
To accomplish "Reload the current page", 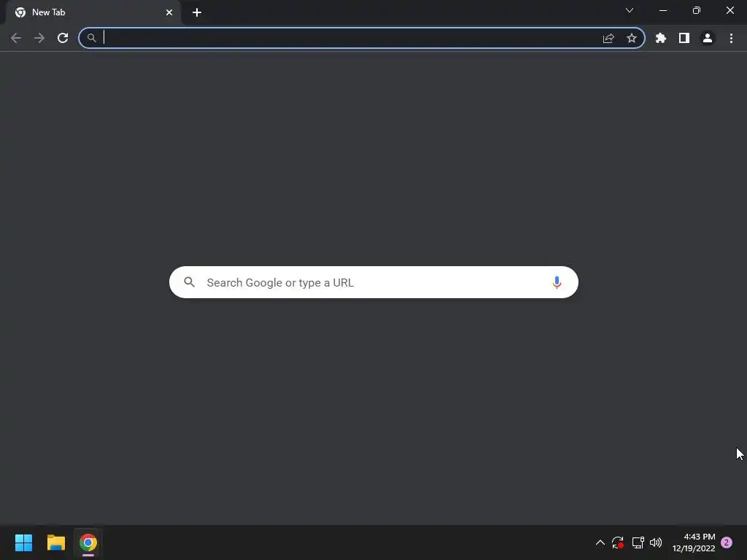I will tap(63, 38).
